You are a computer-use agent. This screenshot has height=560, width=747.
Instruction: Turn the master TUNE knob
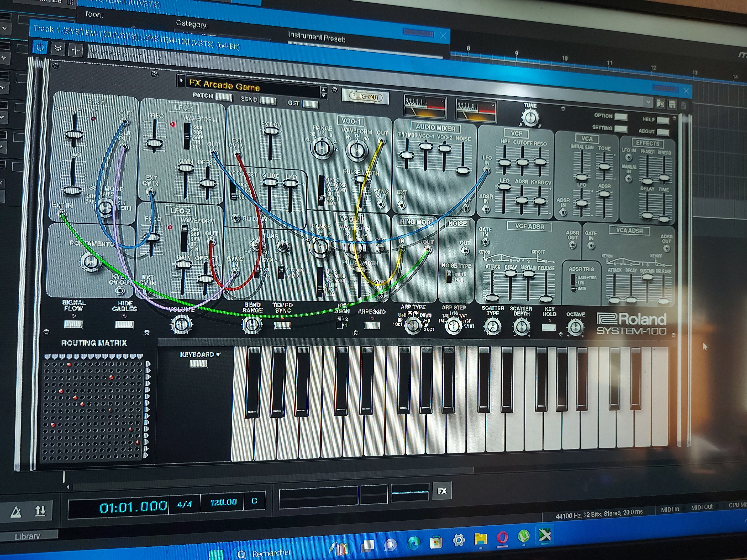point(530,118)
